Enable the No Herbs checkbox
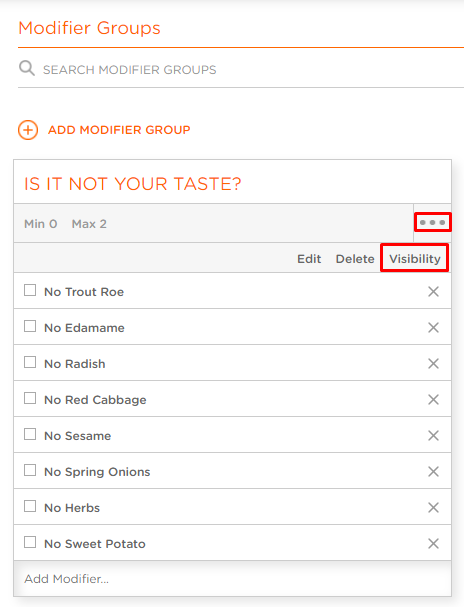The image size is (464, 607). 30,506
